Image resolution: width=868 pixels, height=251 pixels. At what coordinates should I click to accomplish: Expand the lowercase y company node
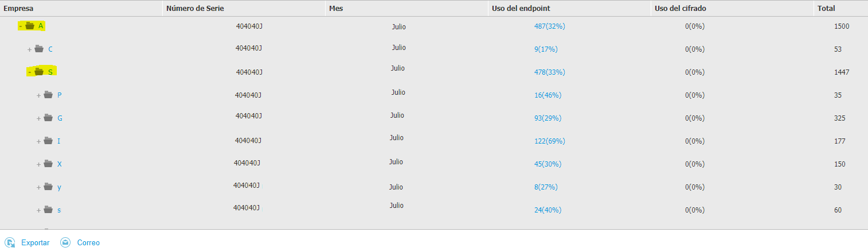39,187
